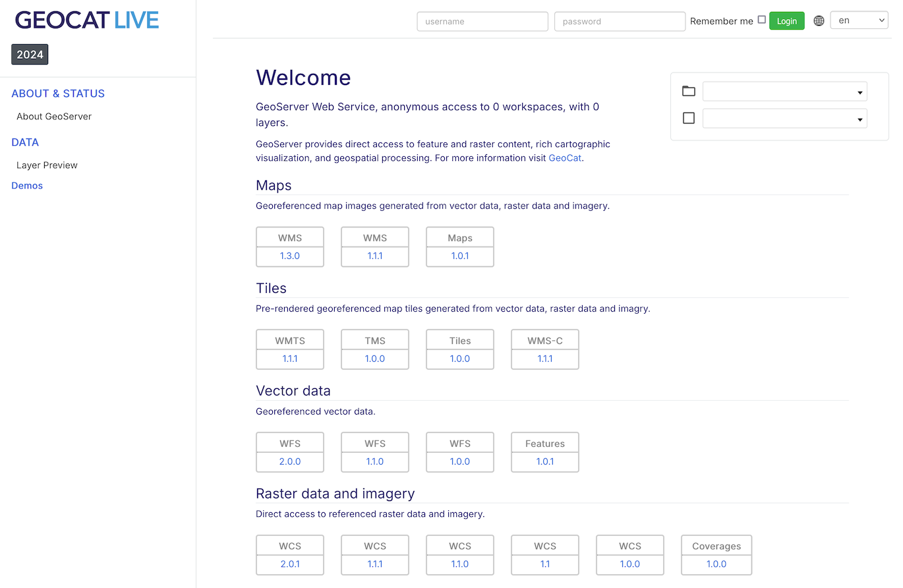Open the workspace selector dropdown
903x588 pixels.
pos(784,92)
